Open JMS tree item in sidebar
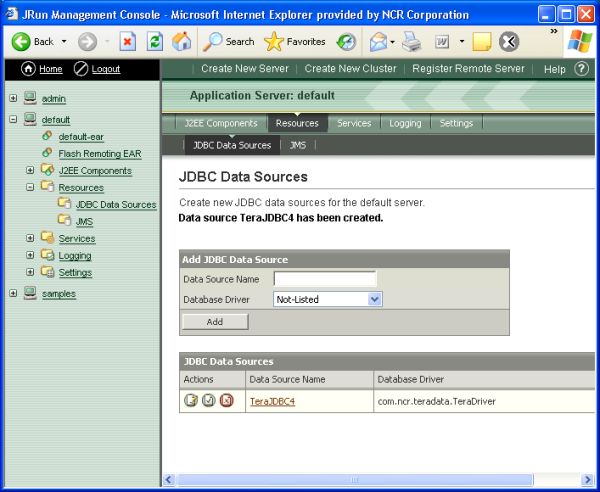 tap(84, 222)
